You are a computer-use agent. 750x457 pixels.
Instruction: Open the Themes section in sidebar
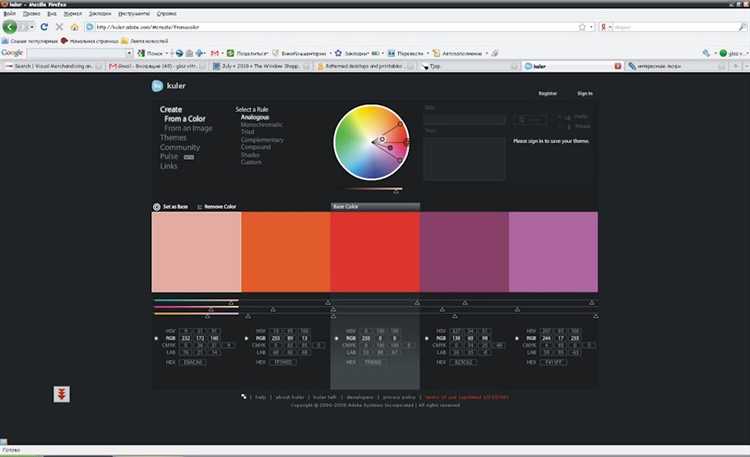click(172, 138)
